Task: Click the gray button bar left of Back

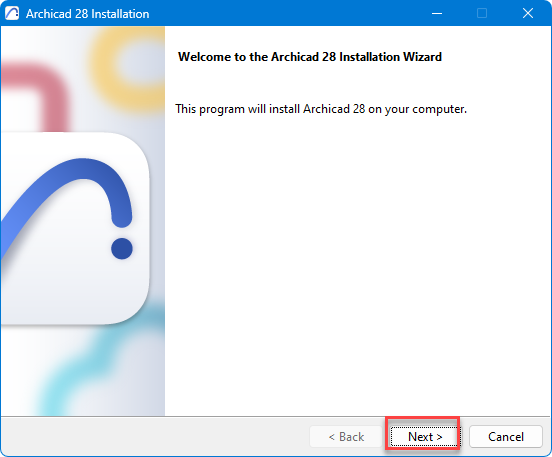Action: point(155,437)
